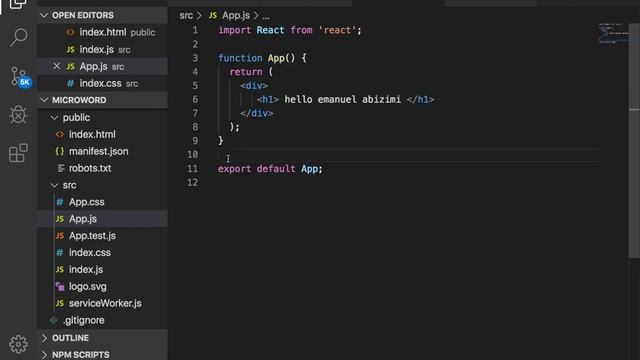Screen dimensions: 640x360
Task: Click src in the breadcrumb path
Action: (186, 16)
